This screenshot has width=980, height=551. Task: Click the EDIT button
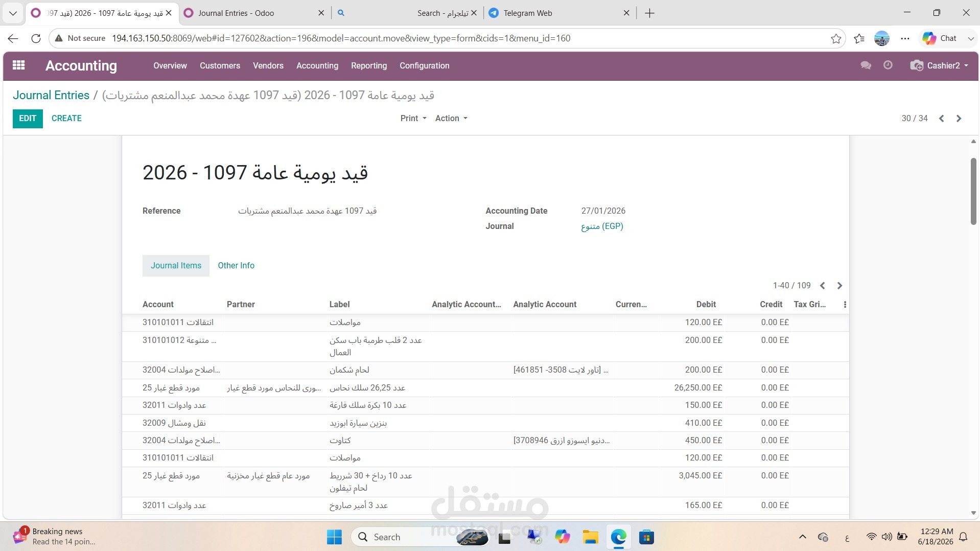click(28, 119)
